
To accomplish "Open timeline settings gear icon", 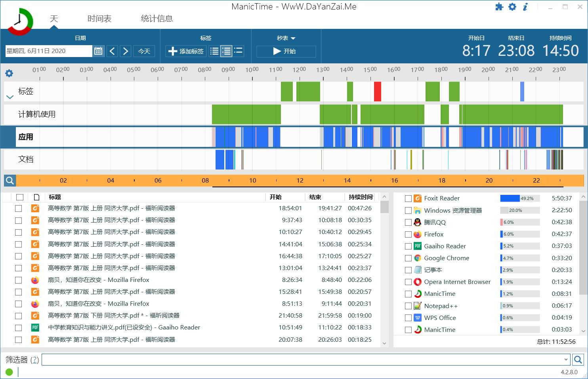I will tap(9, 73).
